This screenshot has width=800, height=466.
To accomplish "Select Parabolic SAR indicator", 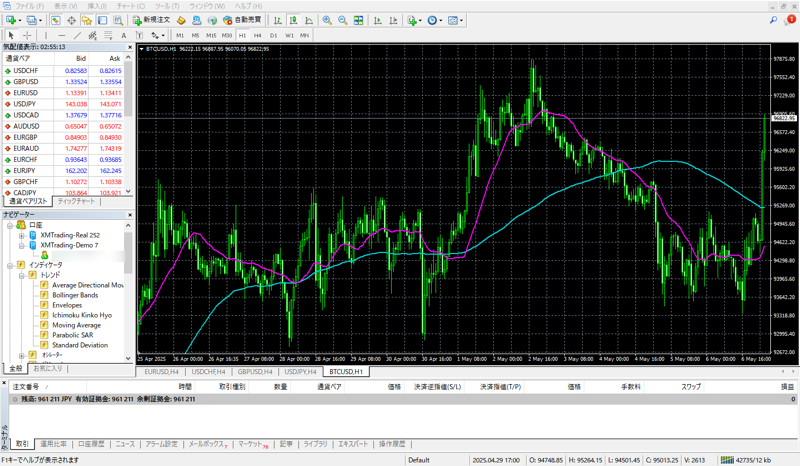I will (x=72, y=335).
